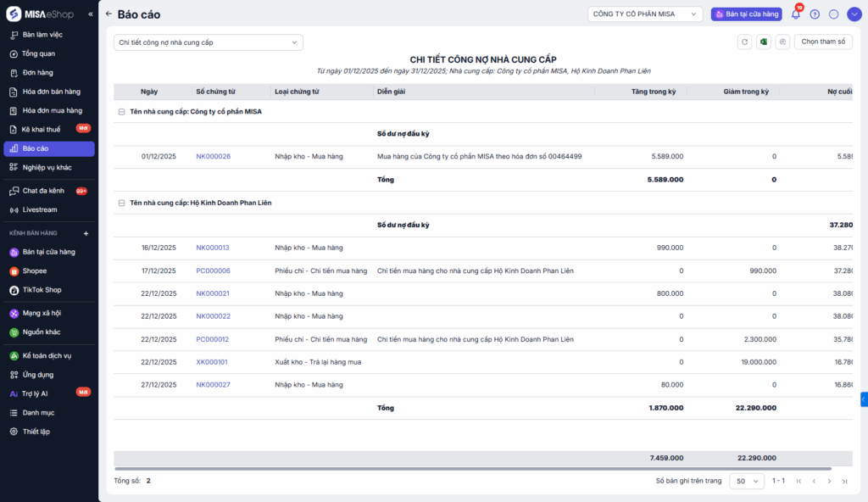Click the back arrow beside Báo cáo
Image resolution: width=868 pixels, height=502 pixels.
[108, 14]
